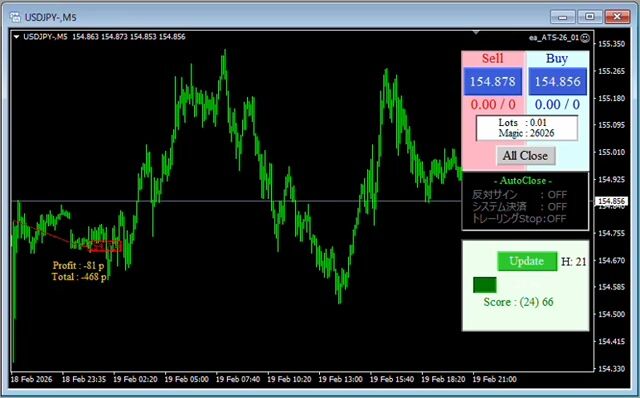Click the Profit : -81 p label
This screenshot has height=398, width=640.
coord(78,265)
